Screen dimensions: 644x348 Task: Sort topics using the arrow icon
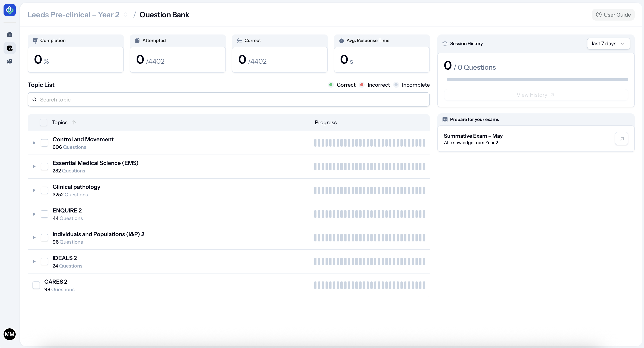(x=74, y=122)
